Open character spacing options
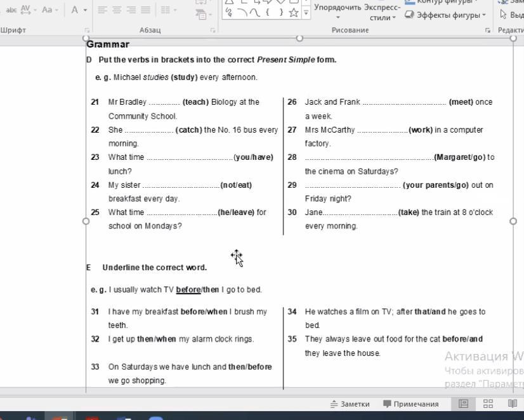The image size is (524, 420). point(29,10)
